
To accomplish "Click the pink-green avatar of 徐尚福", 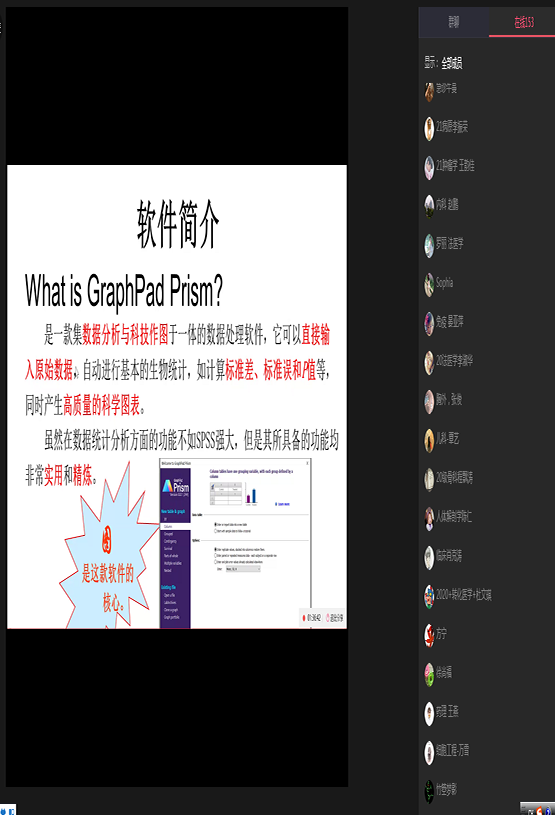I will (x=429, y=674).
